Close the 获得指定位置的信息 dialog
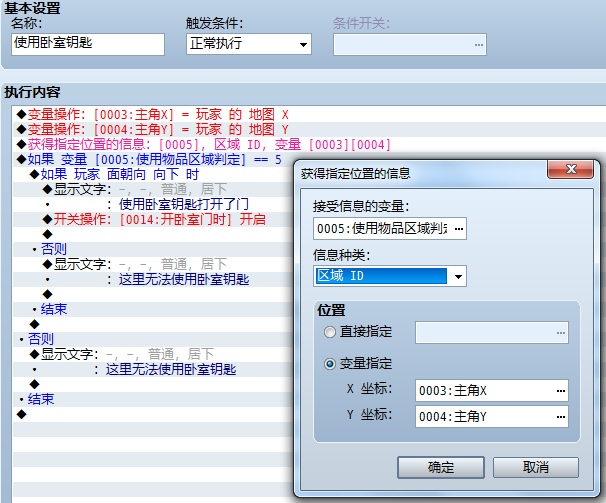Viewport: 606px width, 503px height. (x=570, y=169)
